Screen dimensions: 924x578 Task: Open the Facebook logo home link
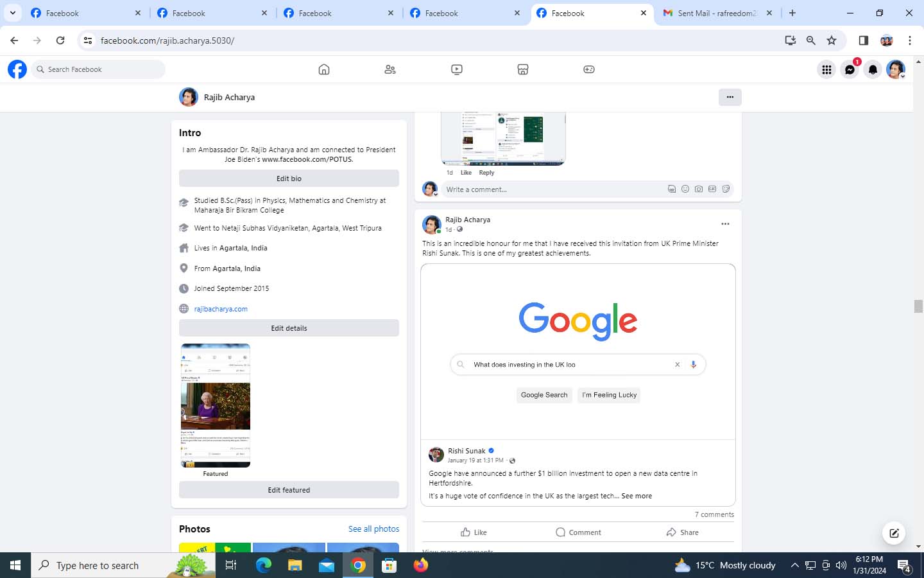(x=17, y=69)
